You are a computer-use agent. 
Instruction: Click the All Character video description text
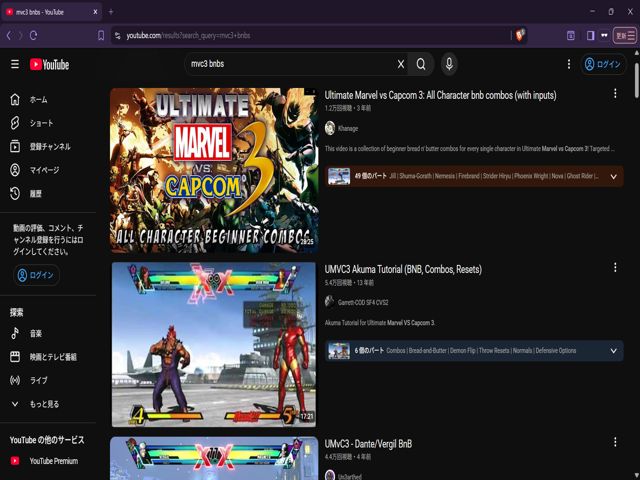pos(469,149)
